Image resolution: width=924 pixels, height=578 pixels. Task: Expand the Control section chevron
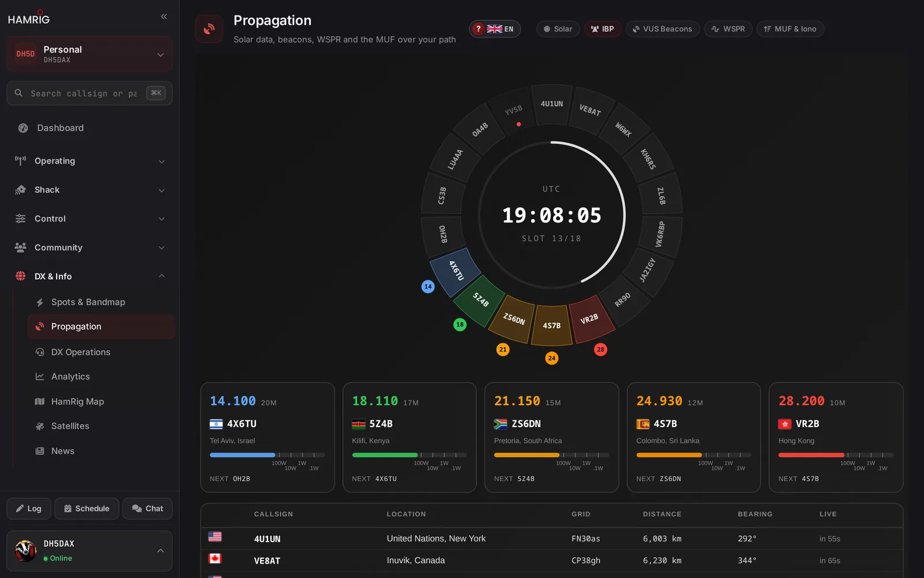162,219
